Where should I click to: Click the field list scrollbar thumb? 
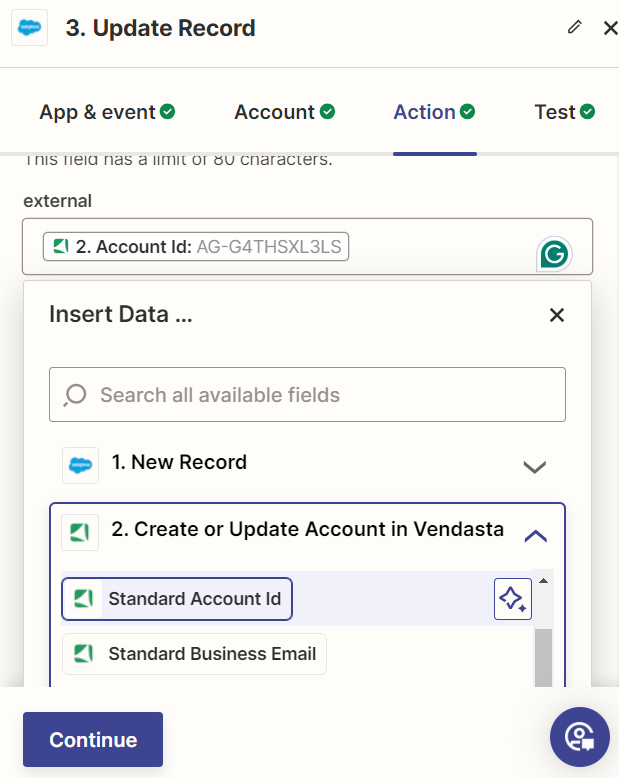coord(544,658)
